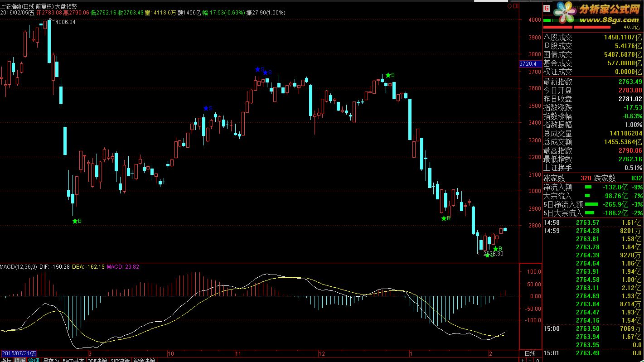
Task: Click the 12 month label on the time axis
Action: tap(322, 353)
